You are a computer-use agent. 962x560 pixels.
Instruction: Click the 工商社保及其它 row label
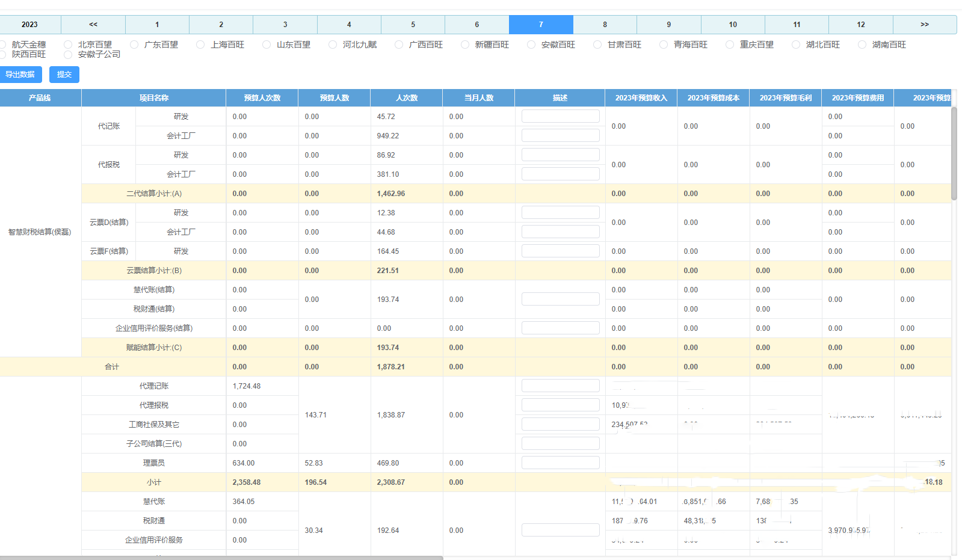click(x=154, y=425)
